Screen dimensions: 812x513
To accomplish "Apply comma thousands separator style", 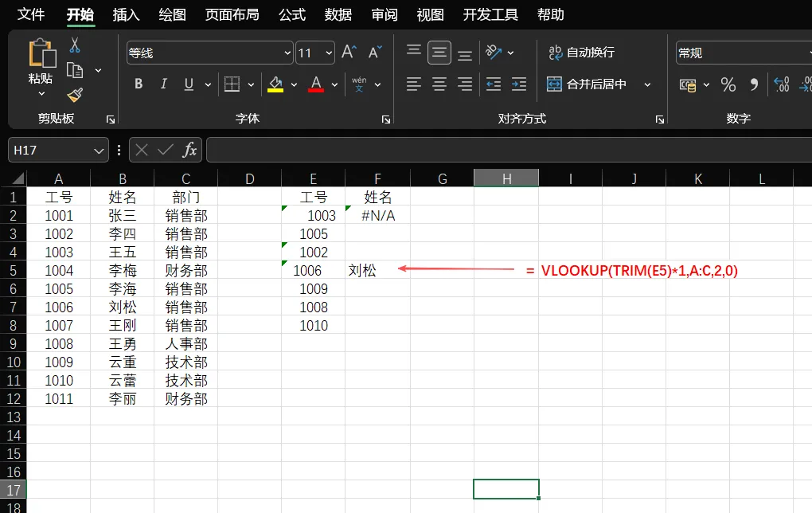I will 754,84.
